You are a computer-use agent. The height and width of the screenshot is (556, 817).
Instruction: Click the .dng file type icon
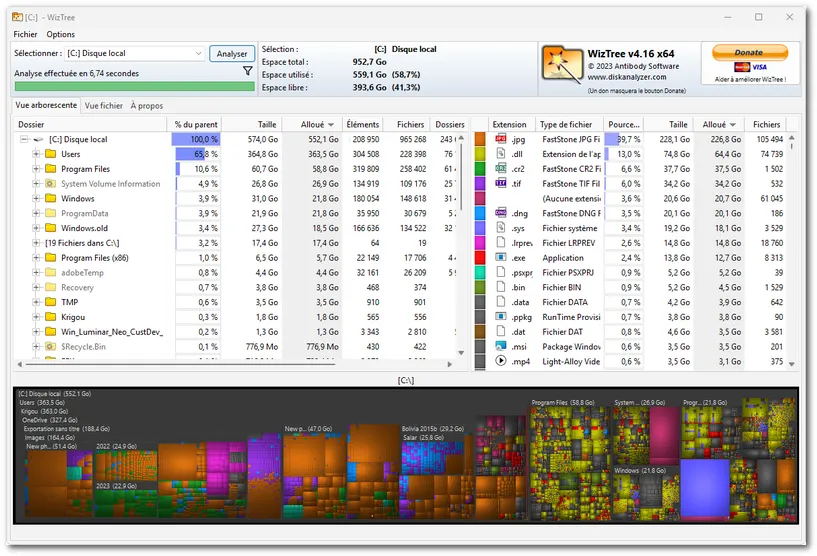coord(501,213)
